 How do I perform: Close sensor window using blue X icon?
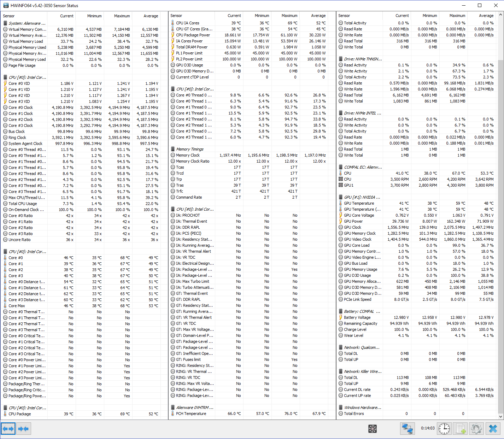pyautogui.click(x=493, y=429)
